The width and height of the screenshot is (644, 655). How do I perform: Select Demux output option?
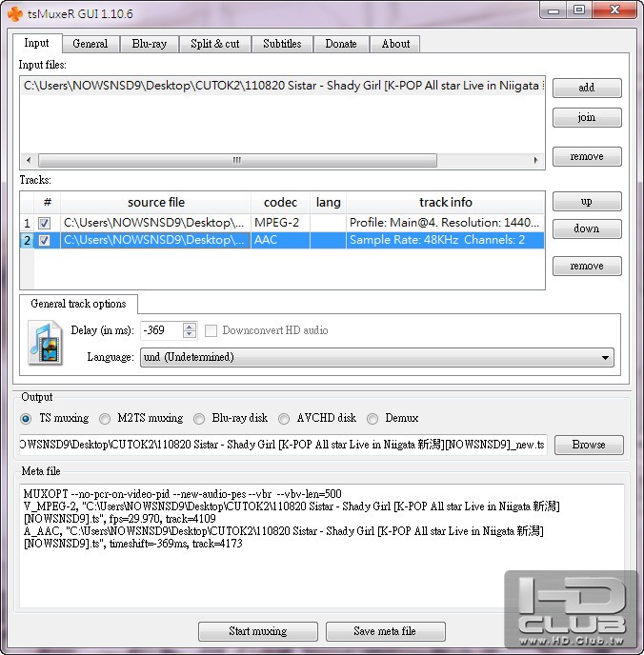tap(372, 418)
